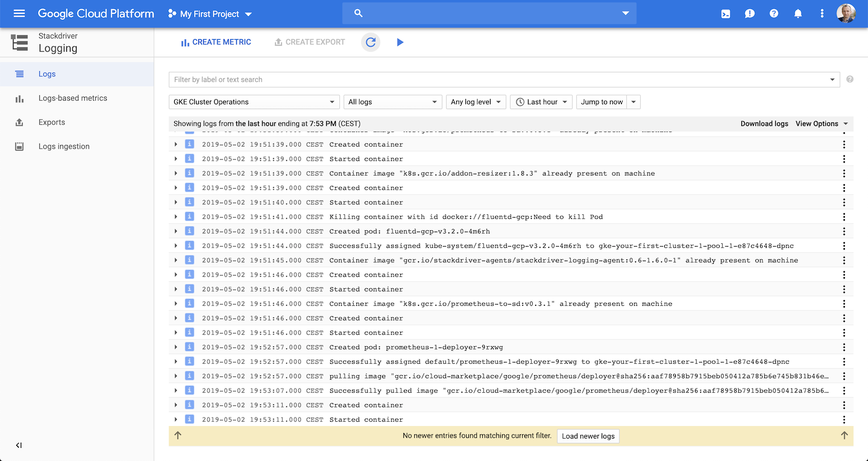Open options menu for 'pulling image' row
Image resolution: width=868 pixels, height=461 pixels.
coord(844,376)
